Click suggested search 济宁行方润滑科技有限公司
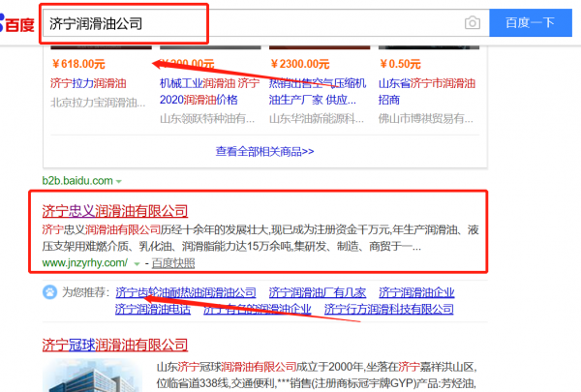Screen dimensions: 581x392 pyautogui.click(x=389, y=310)
